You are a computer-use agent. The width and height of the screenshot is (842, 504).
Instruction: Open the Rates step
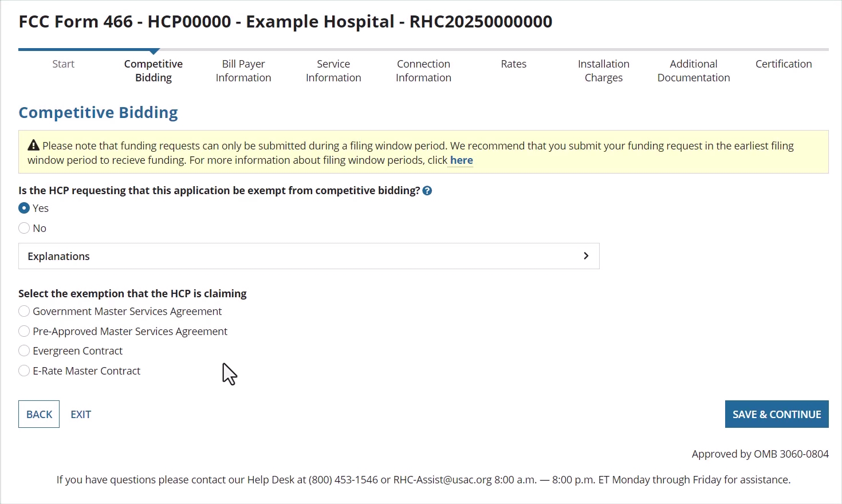coord(514,64)
